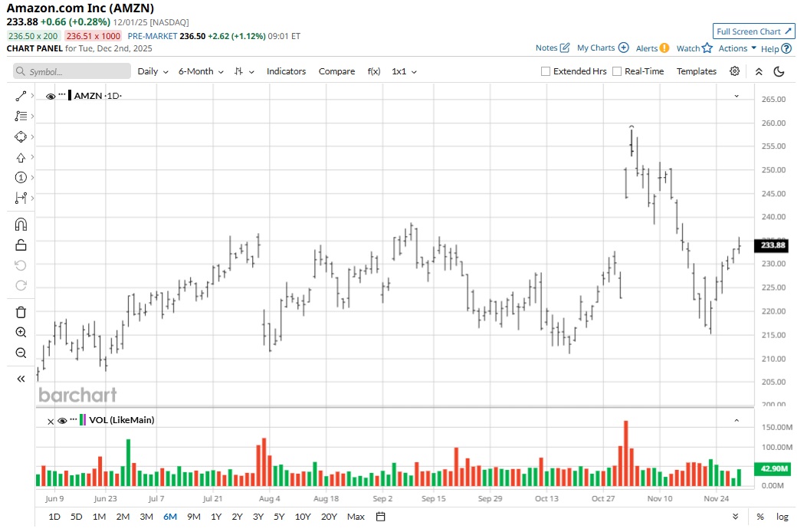
Task: Toggle percent scale button
Action: tap(760, 517)
